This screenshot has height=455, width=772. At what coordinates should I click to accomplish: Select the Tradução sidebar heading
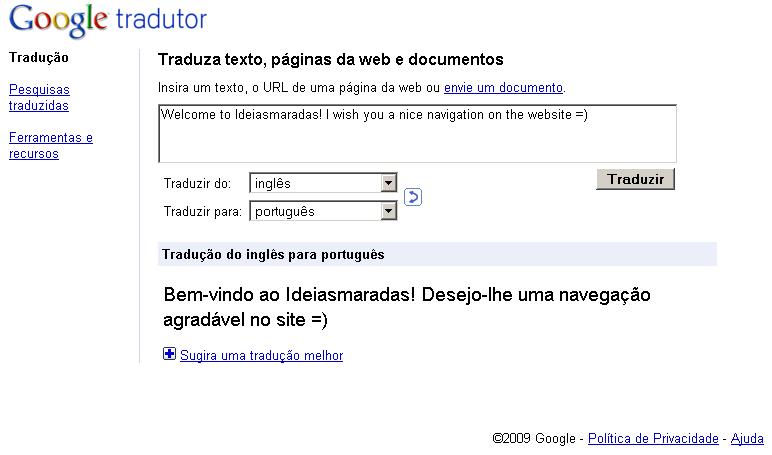39,58
